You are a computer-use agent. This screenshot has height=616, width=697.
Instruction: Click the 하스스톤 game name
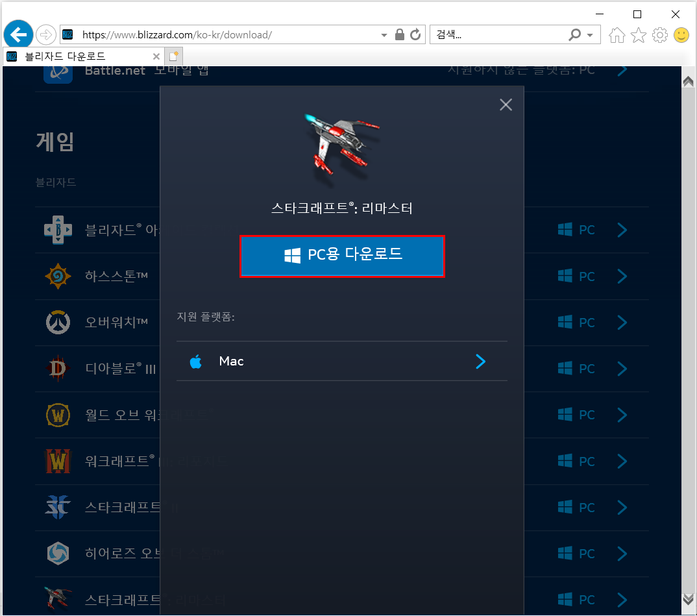pyautogui.click(x=116, y=276)
